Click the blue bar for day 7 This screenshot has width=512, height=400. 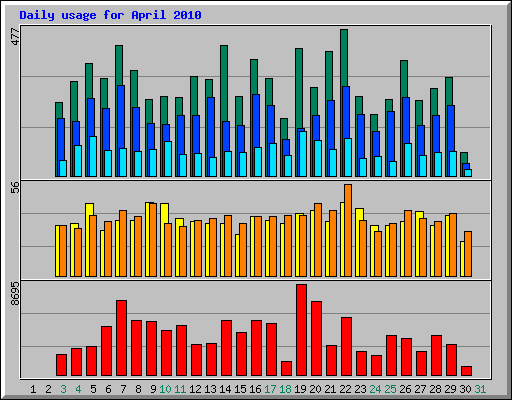click(121, 117)
